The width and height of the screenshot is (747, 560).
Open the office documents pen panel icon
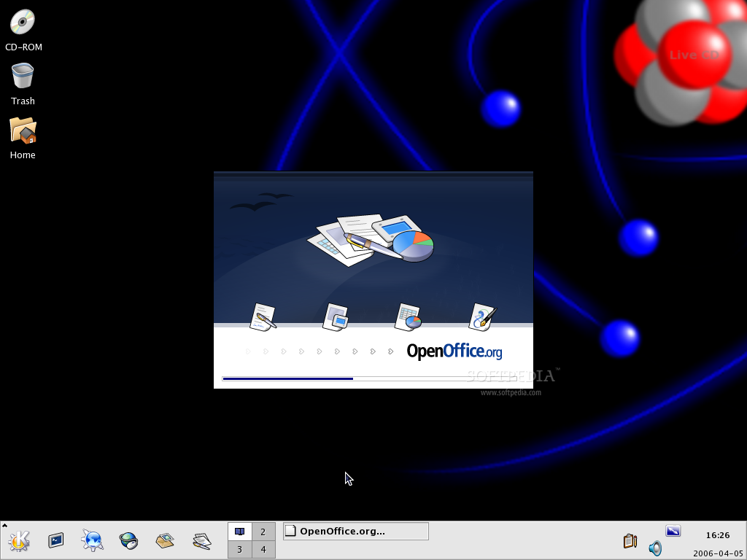(202, 540)
